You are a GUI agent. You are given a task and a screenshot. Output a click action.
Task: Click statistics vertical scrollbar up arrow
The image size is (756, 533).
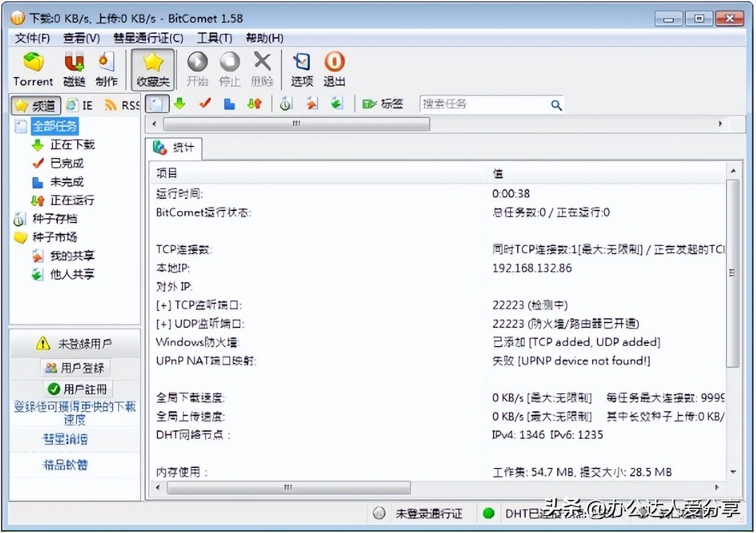pos(733,171)
